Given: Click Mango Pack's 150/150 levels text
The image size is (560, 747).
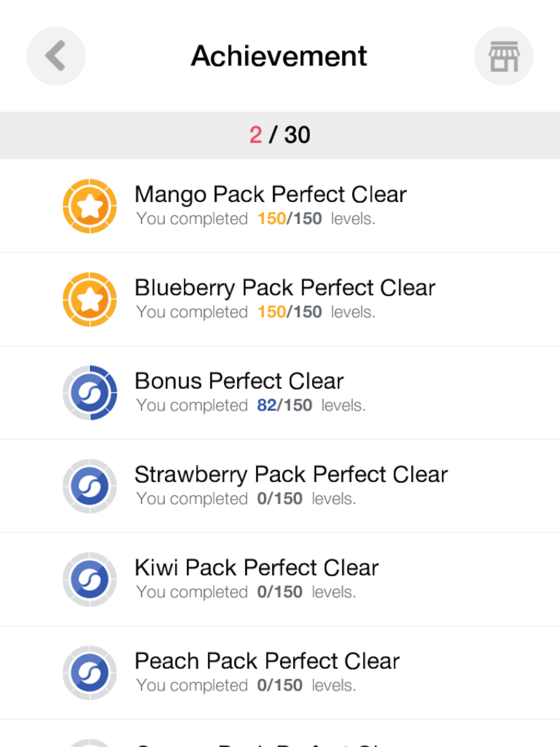Looking at the screenshot, I should click(x=316, y=218).
